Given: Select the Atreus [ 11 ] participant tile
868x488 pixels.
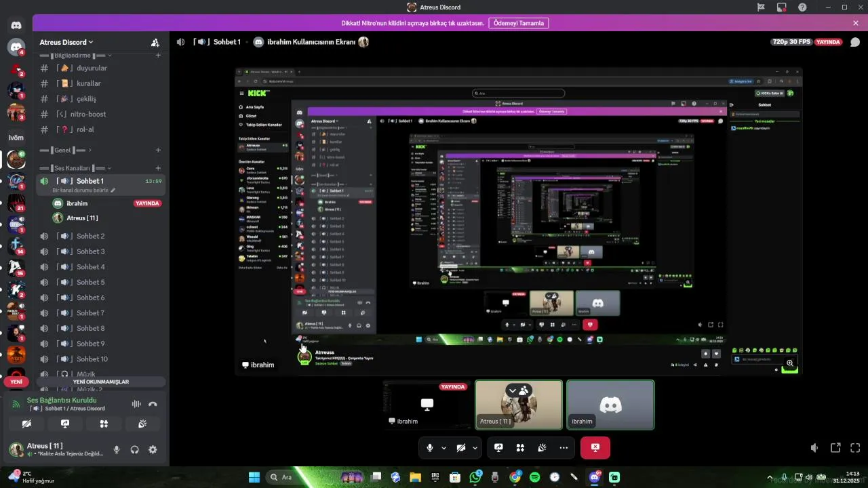Looking at the screenshot, I should 519,405.
